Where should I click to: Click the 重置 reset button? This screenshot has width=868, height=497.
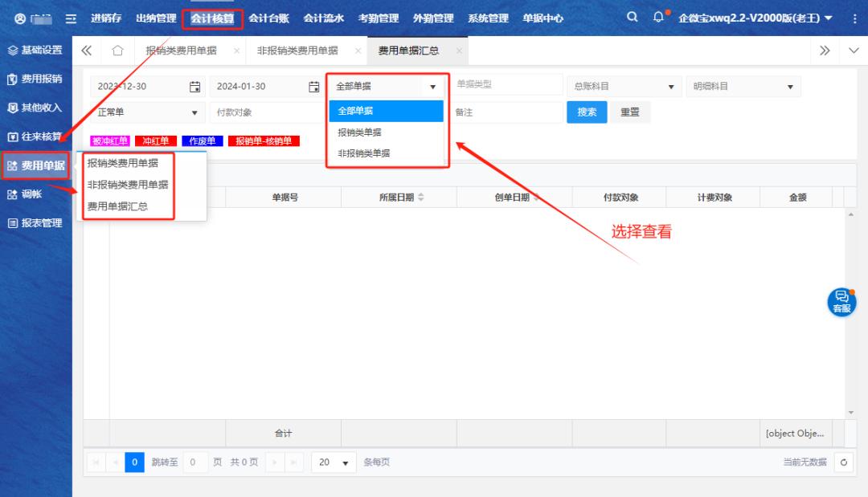(x=630, y=112)
